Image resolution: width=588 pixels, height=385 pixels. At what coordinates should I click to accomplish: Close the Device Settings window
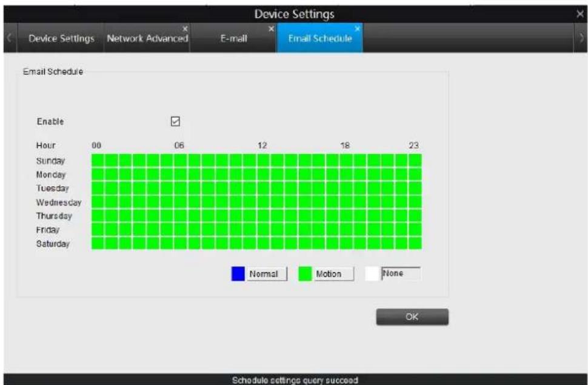pyautogui.click(x=580, y=15)
